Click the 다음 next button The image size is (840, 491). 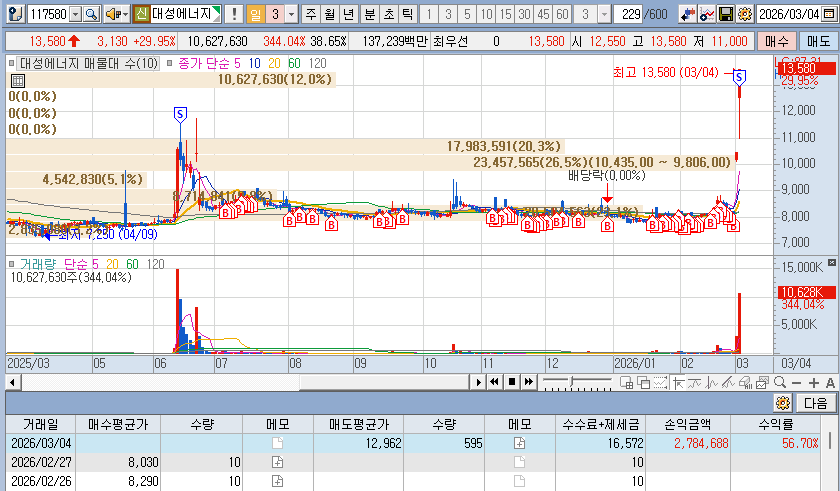pos(815,403)
